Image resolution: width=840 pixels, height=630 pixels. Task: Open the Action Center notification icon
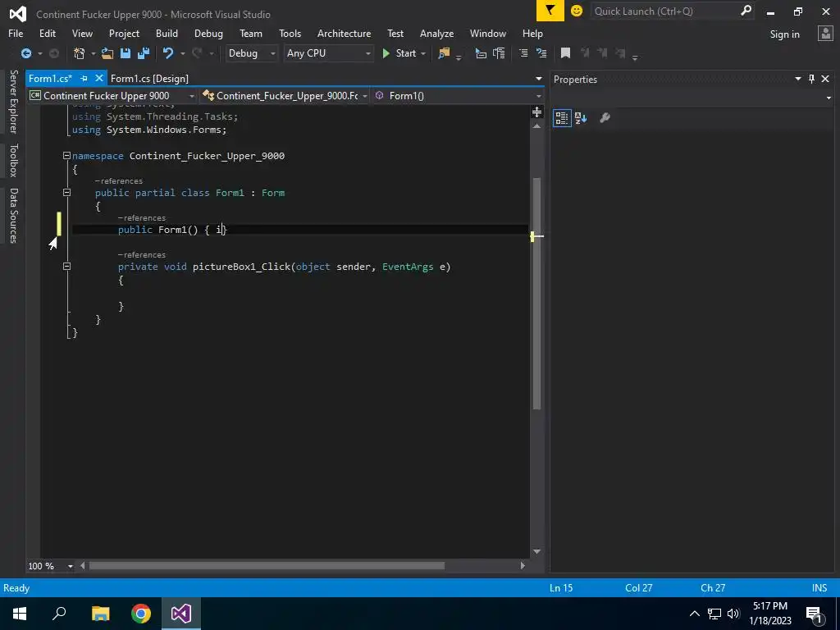(814, 614)
